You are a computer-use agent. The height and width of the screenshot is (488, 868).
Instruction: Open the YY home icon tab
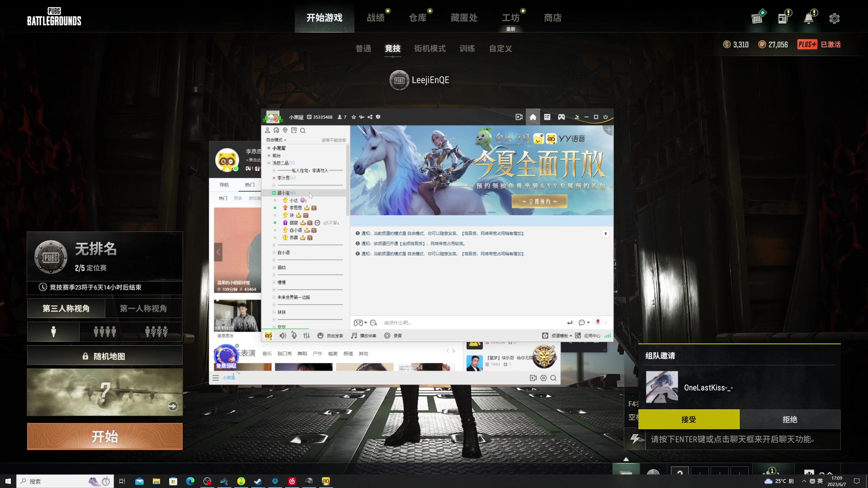[533, 117]
